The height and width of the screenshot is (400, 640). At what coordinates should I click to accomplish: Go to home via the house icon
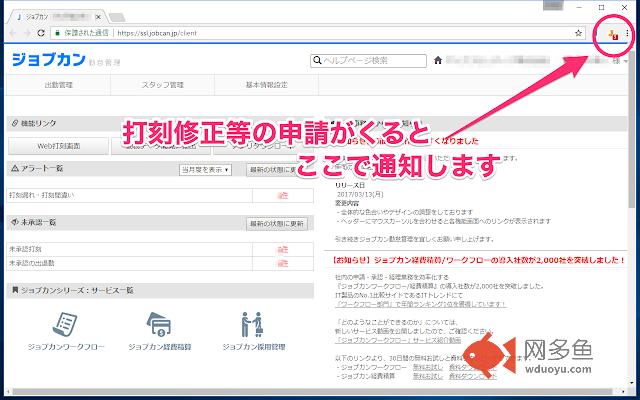pos(438,60)
